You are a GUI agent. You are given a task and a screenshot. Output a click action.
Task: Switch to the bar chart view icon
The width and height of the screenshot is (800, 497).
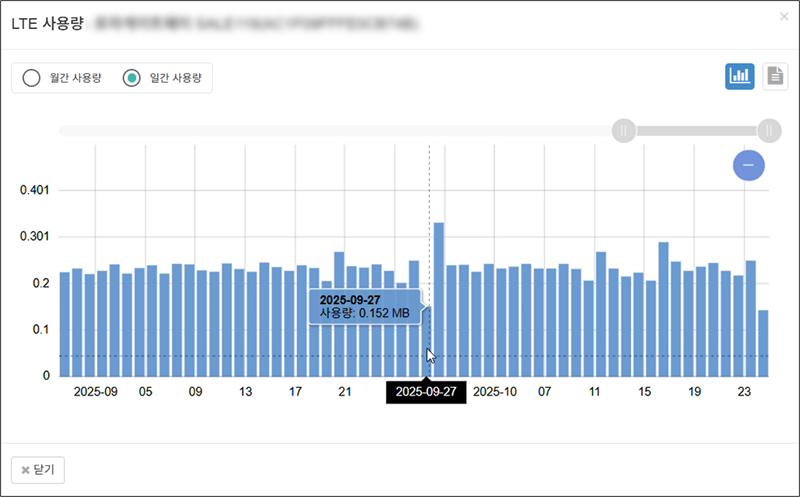click(x=739, y=76)
